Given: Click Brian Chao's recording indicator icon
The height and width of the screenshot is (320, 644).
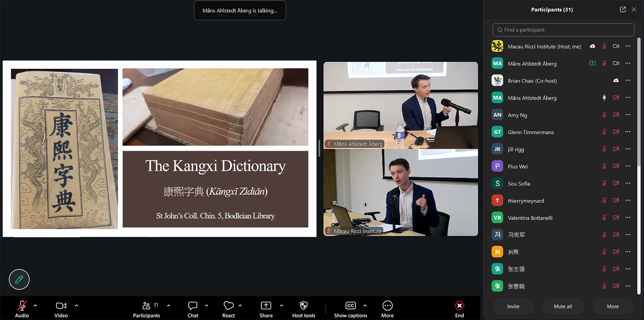Looking at the screenshot, I should point(616,81).
